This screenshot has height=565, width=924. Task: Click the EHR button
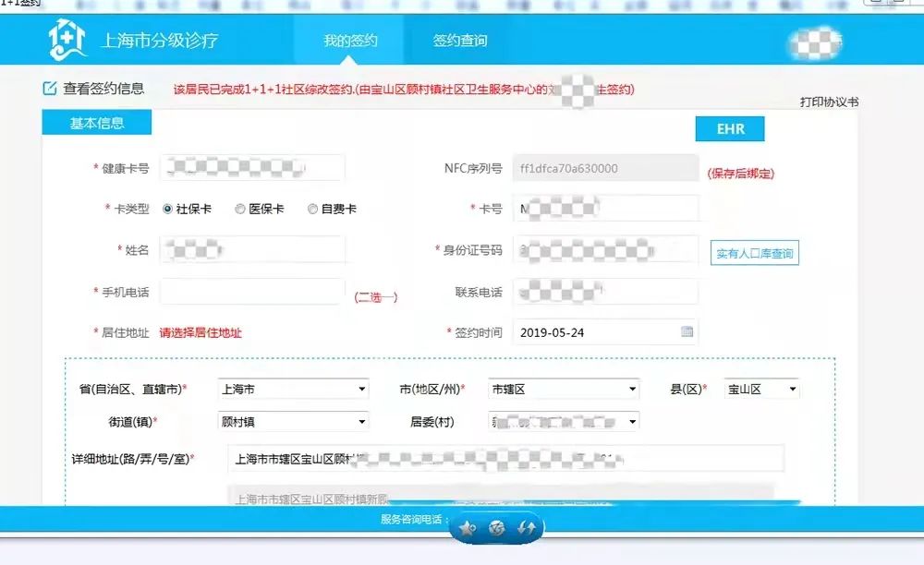pyautogui.click(x=730, y=129)
